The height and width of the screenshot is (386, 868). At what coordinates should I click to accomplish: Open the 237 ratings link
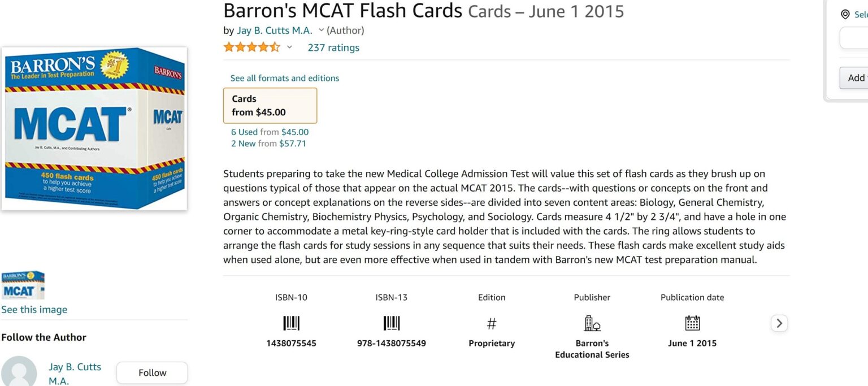(333, 47)
